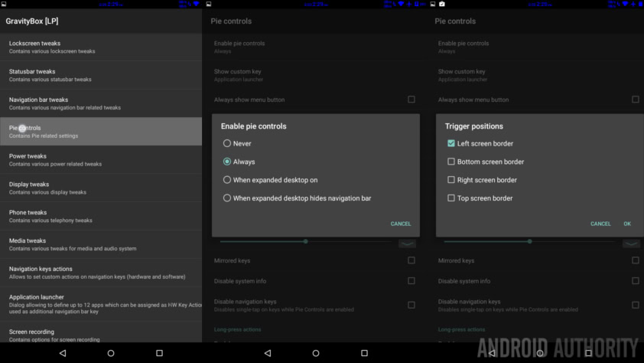
Task: Open Media tweaks entry
Action: 101,244
